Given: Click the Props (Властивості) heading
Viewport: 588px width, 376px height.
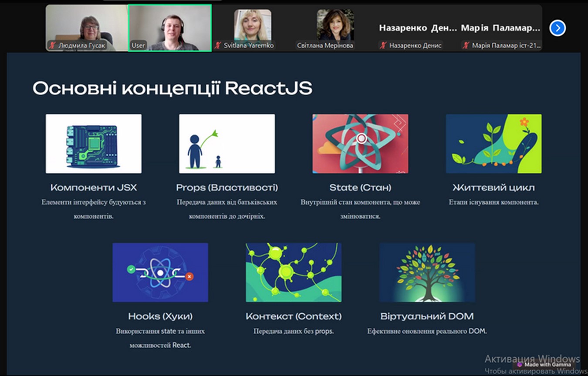Looking at the screenshot, I should pyautogui.click(x=227, y=188).
